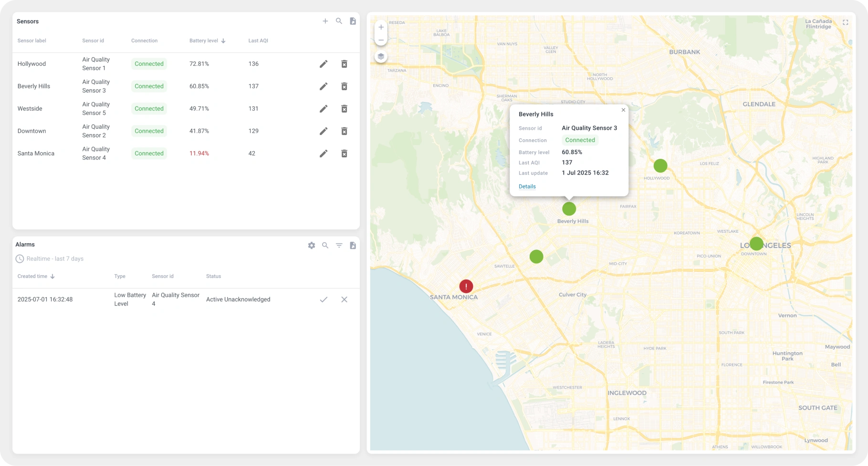Select the red Santa Monica alert marker
The height and width of the screenshot is (466, 868).
click(466, 286)
